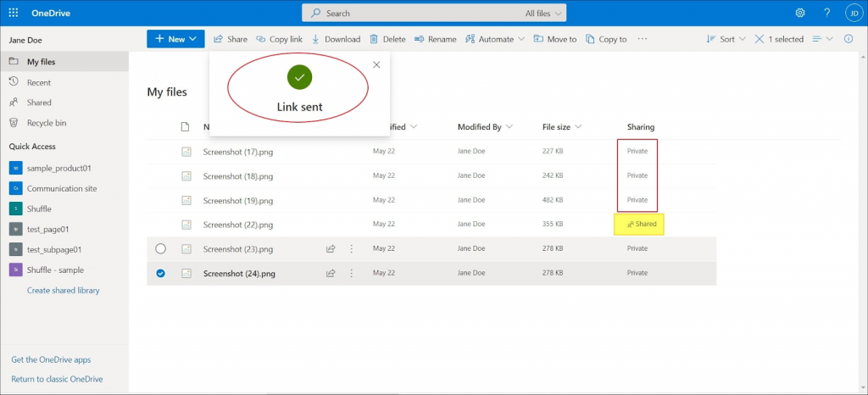Open the app launcher waffle icon
868x395 pixels.
[x=14, y=13]
